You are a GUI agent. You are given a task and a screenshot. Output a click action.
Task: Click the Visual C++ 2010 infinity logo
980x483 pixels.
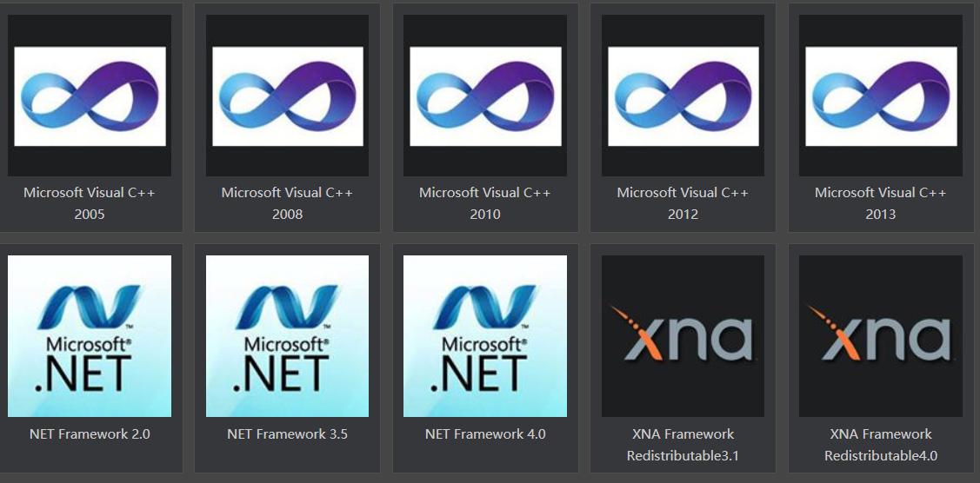pos(485,96)
